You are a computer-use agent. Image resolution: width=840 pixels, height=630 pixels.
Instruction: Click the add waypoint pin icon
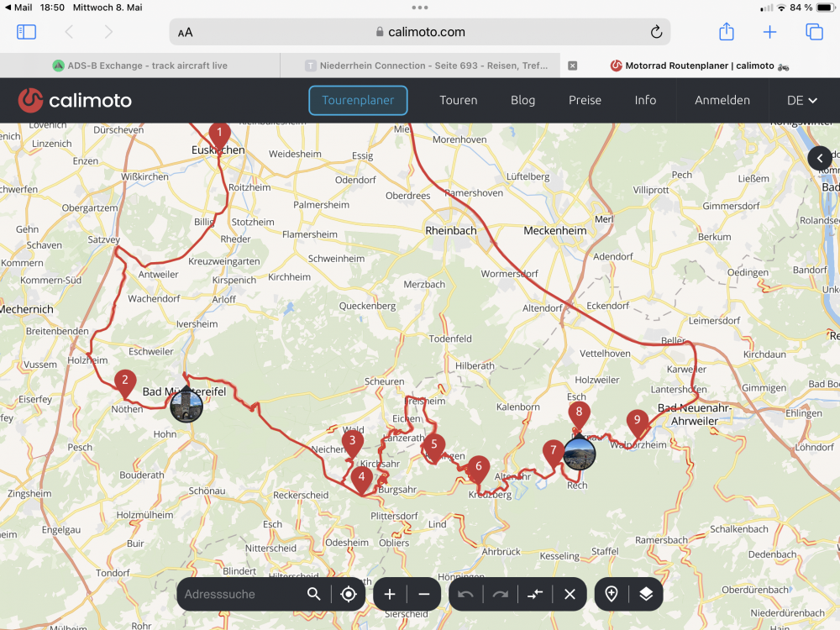pyautogui.click(x=612, y=594)
